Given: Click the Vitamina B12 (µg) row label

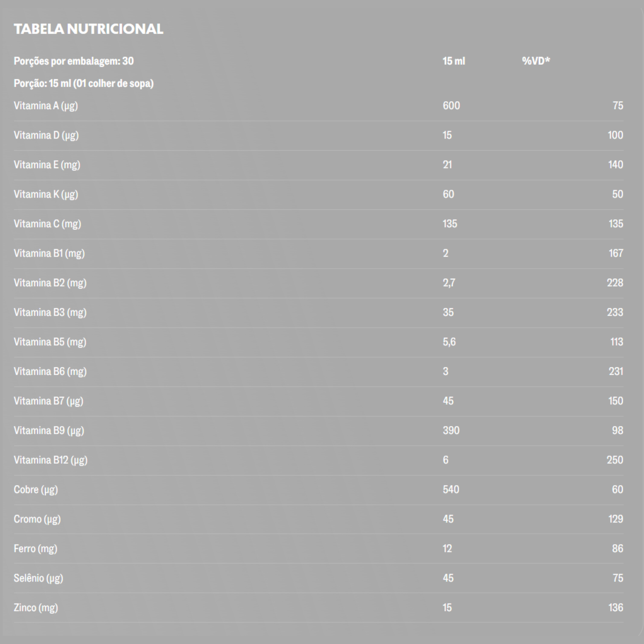Looking at the screenshot, I should tap(51, 460).
